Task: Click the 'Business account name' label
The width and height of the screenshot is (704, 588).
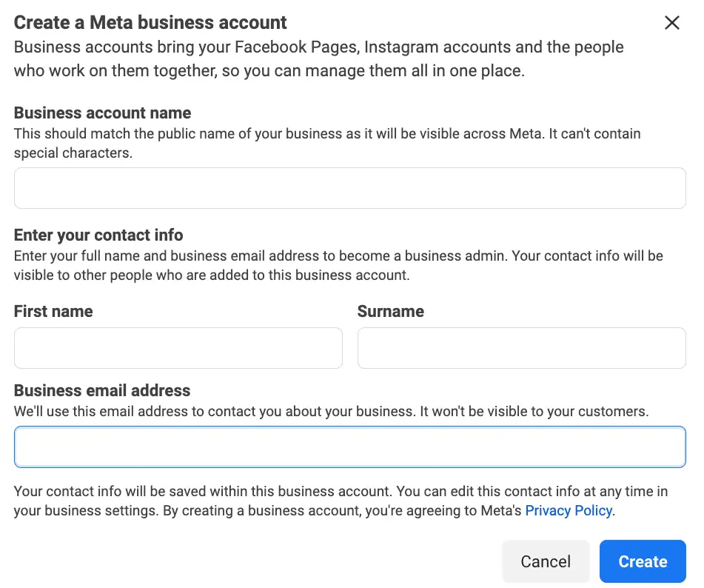Action: tap(102, 113)
